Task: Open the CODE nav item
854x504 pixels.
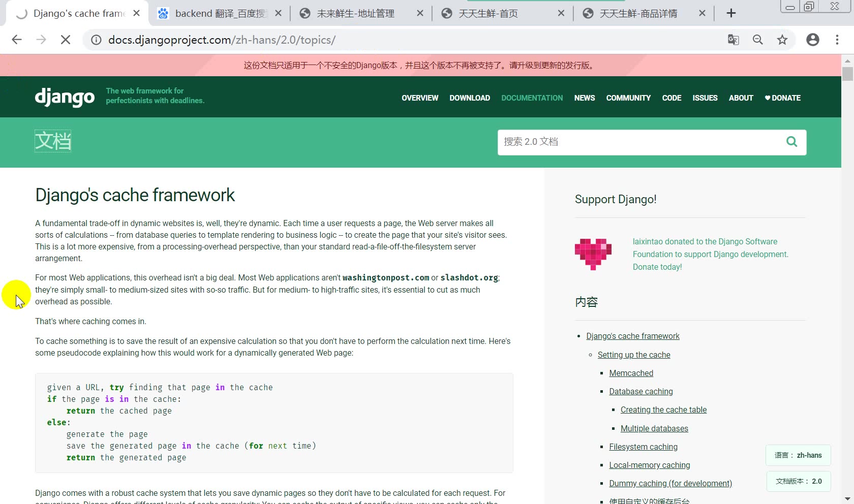Action: click(x=672, y=98)
